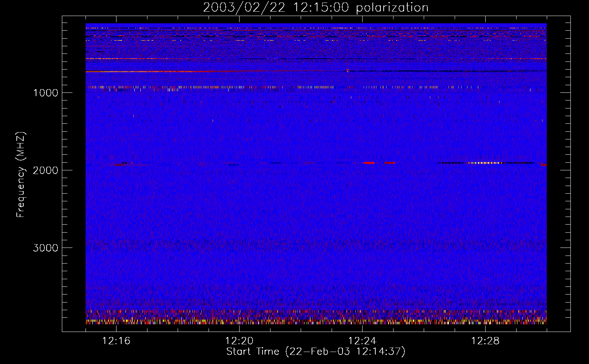This screenshot has height=364, width=589.
Task: Click the plot title '2003/02/22 12:15:00 polarization'
Action: (x=316, y=8)
